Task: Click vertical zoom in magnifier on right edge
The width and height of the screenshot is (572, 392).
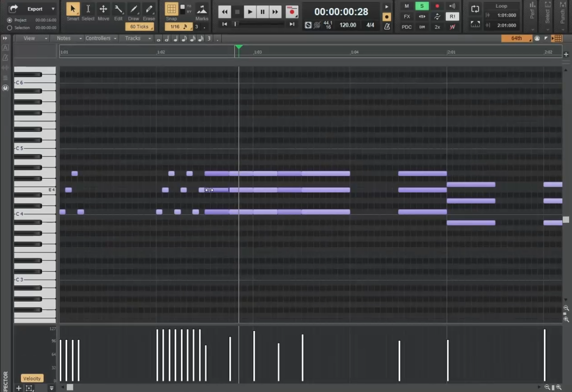Action: point(566,319)
